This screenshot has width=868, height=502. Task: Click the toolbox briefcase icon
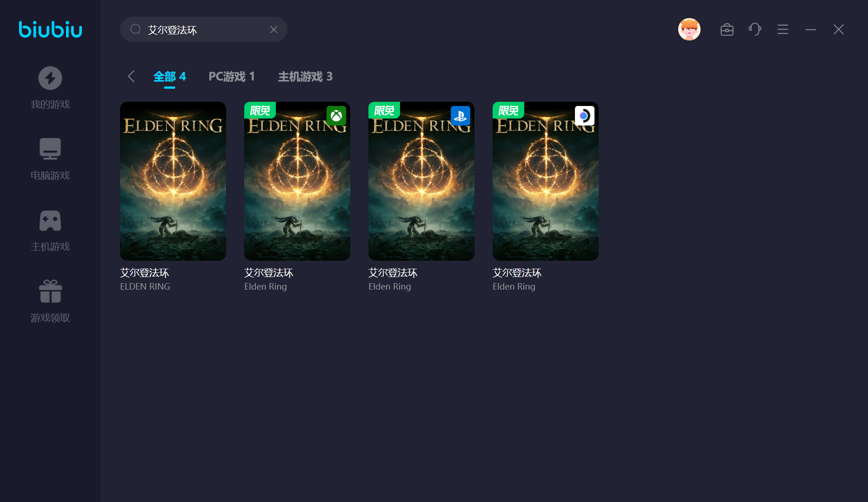tap(727, 30)
